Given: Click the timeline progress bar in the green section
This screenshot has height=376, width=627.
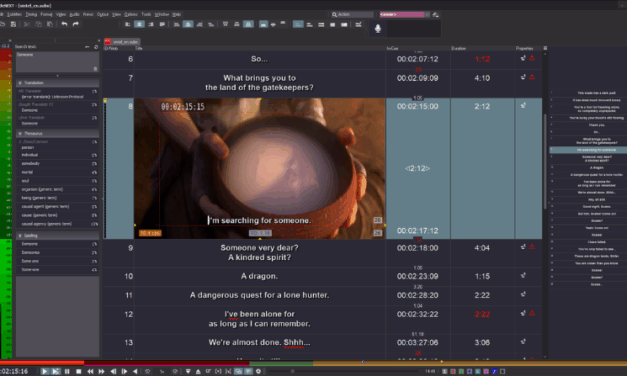Looking at the screenshot, I should (x=282, y=364).
